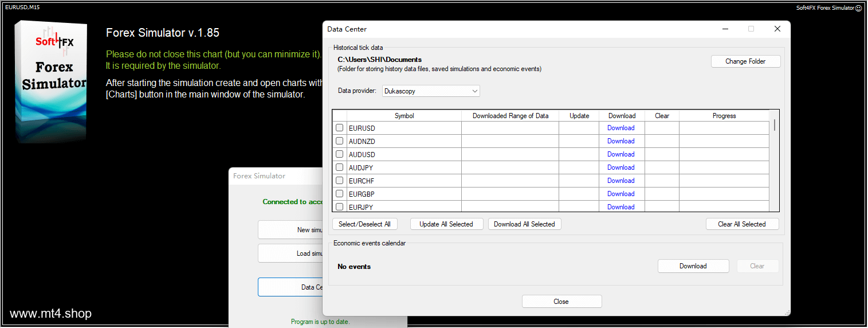Tick the AUDNZD symbol checkbox
The width and height of the screenshot is (868, 328).
coord(339,141)
